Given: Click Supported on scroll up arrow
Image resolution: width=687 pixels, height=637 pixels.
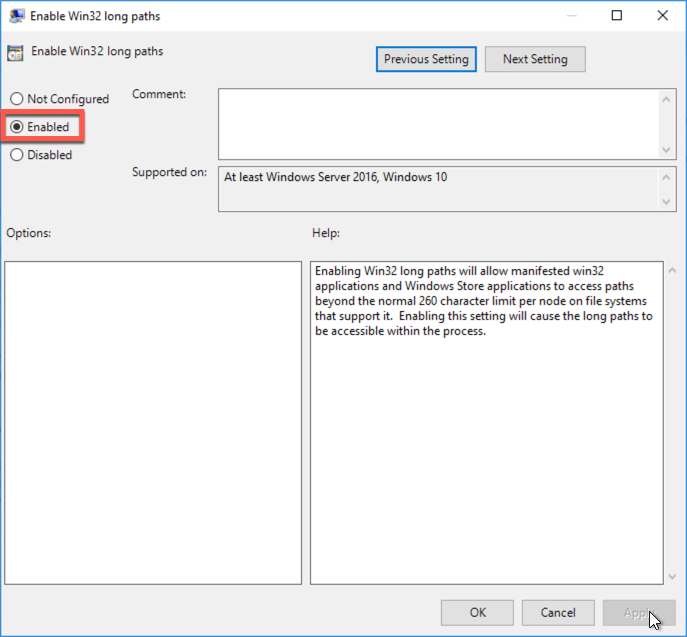Looking at the screenshot, I should pos(666,177).
